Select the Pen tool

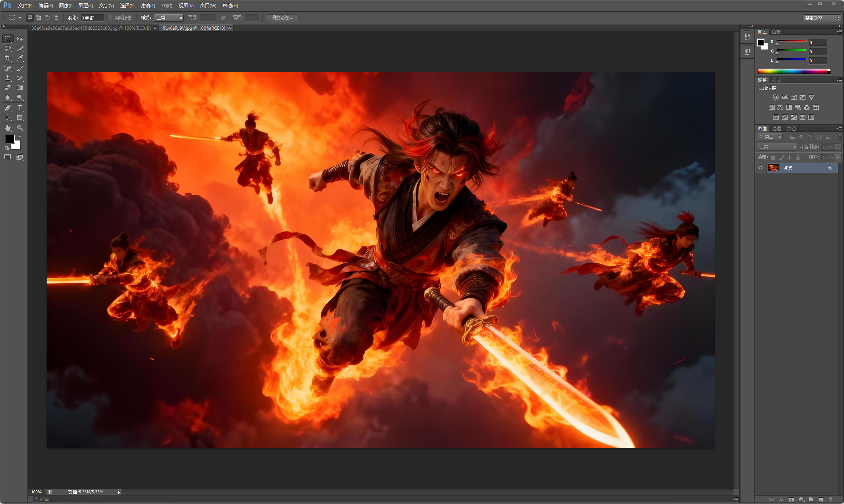coord(8,108)
